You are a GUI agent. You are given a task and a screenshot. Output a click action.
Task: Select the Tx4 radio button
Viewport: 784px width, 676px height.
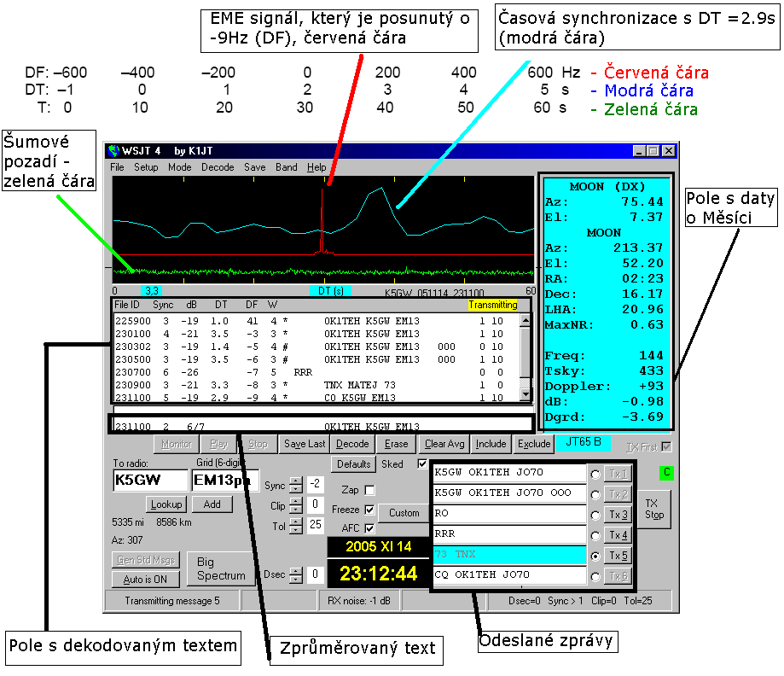click(x=595, y=536)
